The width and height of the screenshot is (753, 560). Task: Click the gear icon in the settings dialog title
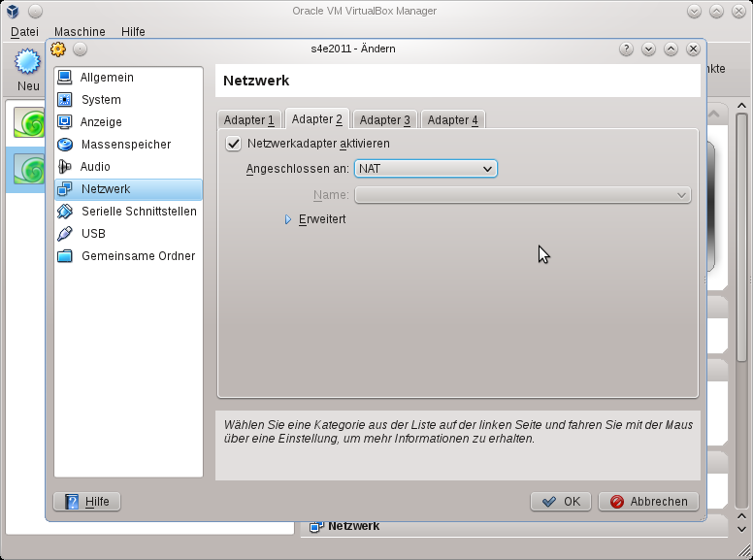tap(58, 49)
